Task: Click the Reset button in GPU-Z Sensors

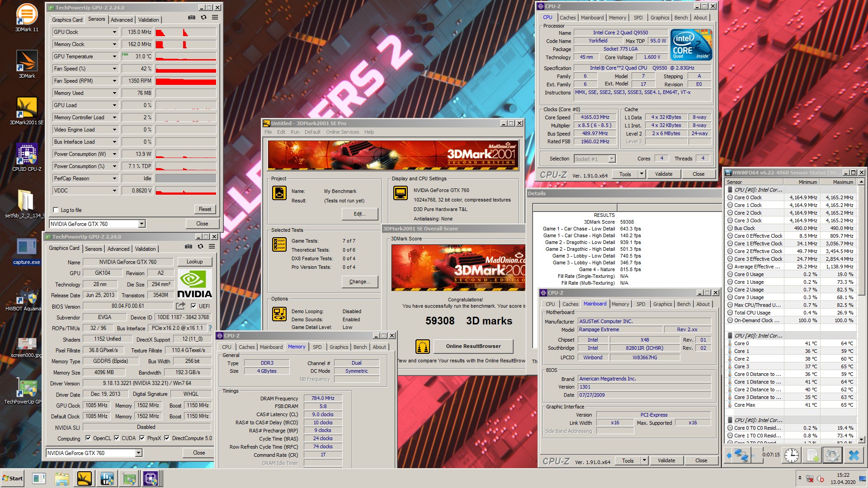Action: coord(205,209)
